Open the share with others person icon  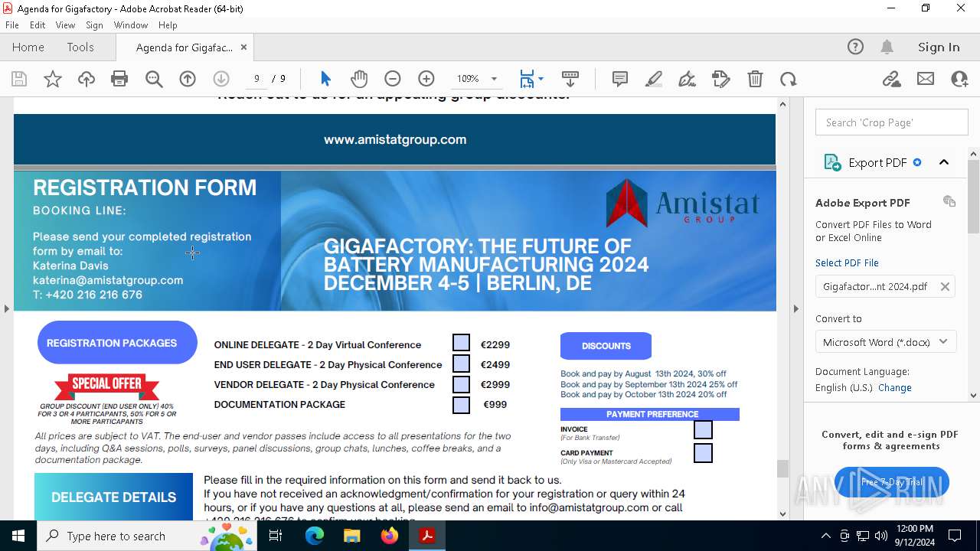coord(959,79)
